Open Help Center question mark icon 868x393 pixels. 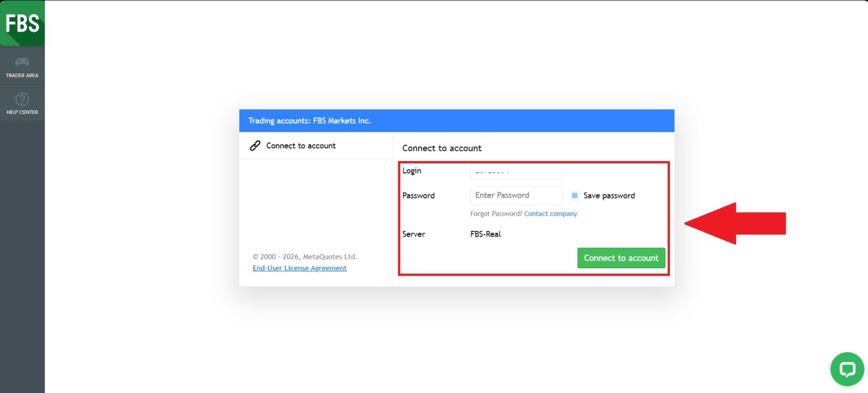coord(22,99)
